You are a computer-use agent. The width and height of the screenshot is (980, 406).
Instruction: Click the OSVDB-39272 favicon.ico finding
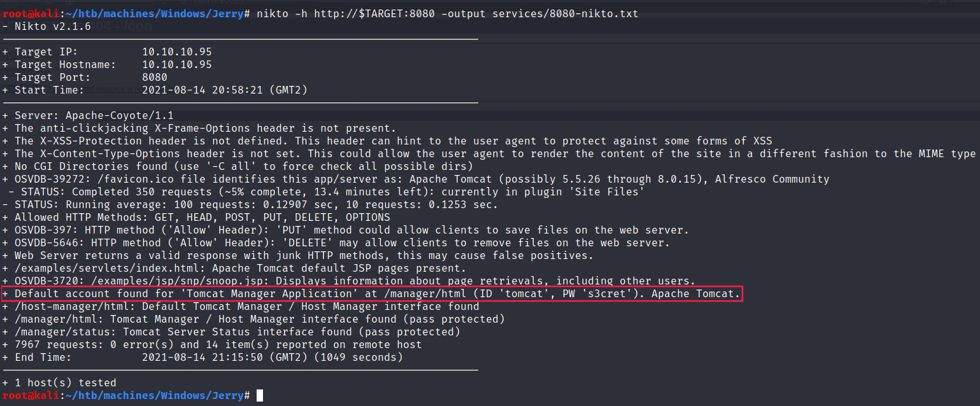coord(415,179)
